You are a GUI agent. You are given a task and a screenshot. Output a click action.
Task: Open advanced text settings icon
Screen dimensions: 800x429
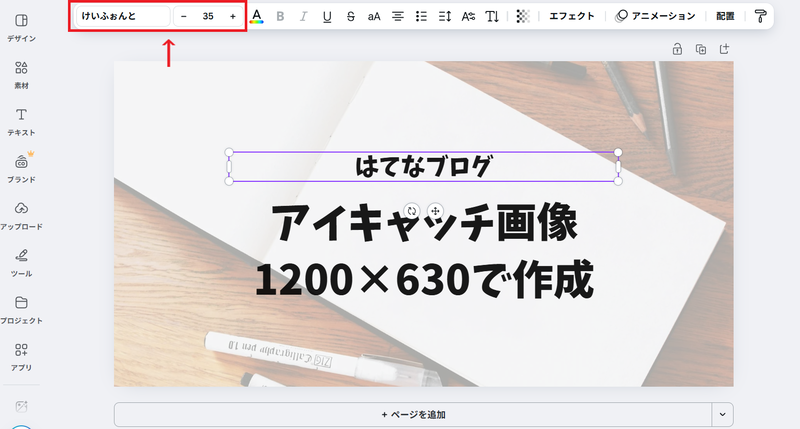[468, 16]
